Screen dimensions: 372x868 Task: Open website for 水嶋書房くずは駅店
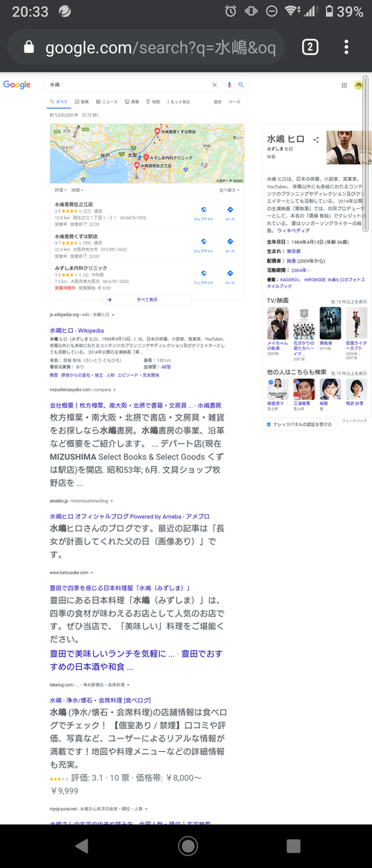coord(204,245)
